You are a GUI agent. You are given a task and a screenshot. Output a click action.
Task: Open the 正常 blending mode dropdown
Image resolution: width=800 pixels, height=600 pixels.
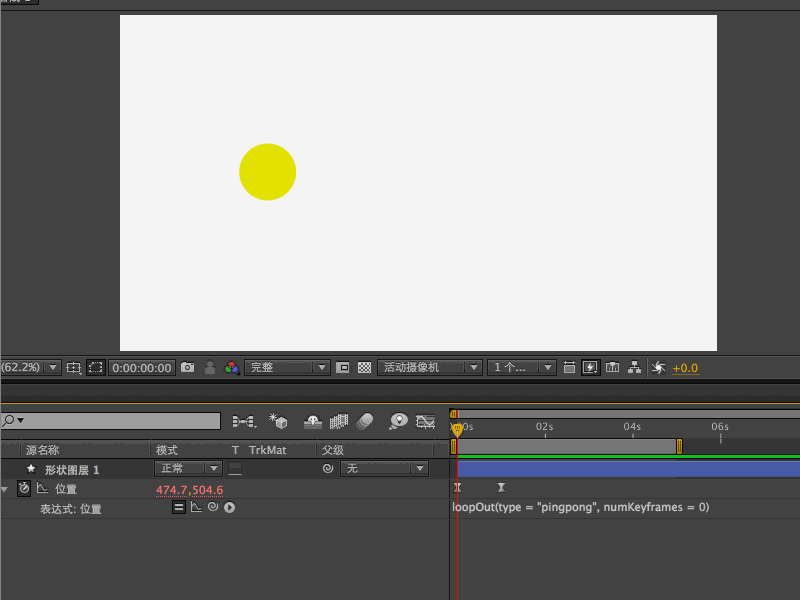(188, 468)
